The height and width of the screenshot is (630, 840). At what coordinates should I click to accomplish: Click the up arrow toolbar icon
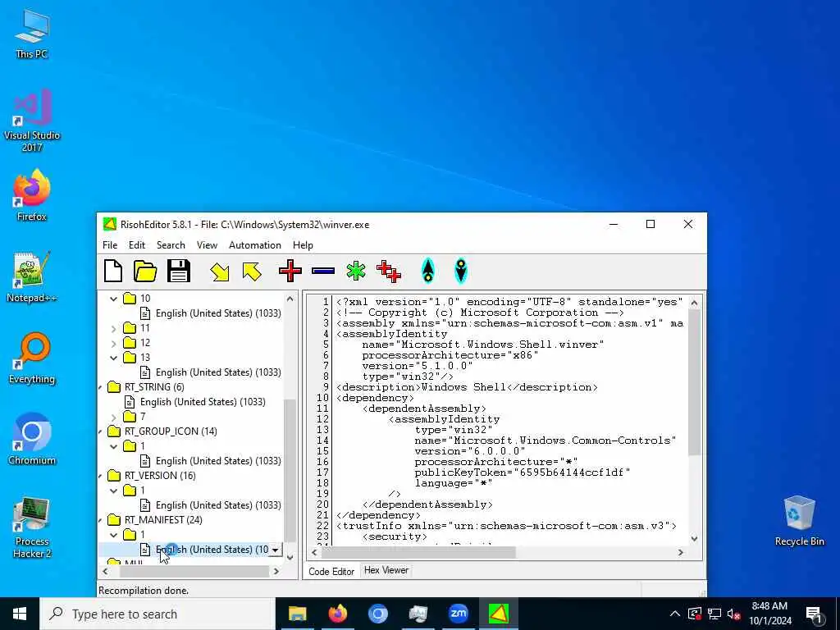point(428,271)
